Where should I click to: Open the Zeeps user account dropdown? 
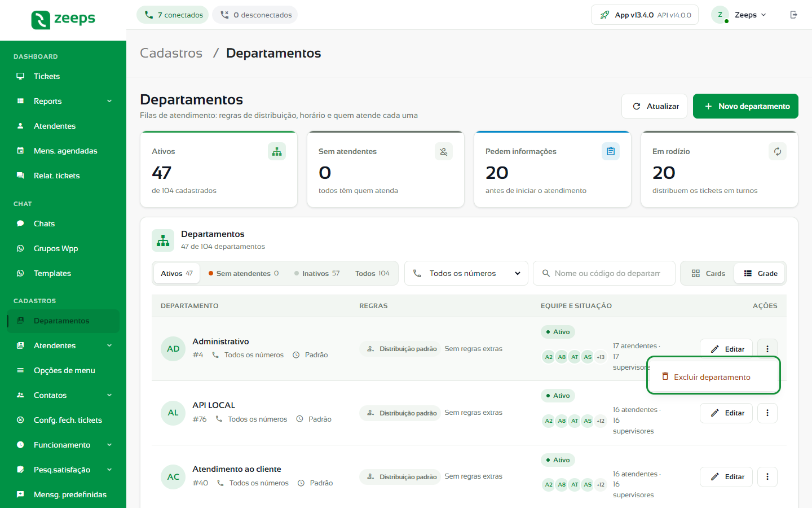pos(739,15)
